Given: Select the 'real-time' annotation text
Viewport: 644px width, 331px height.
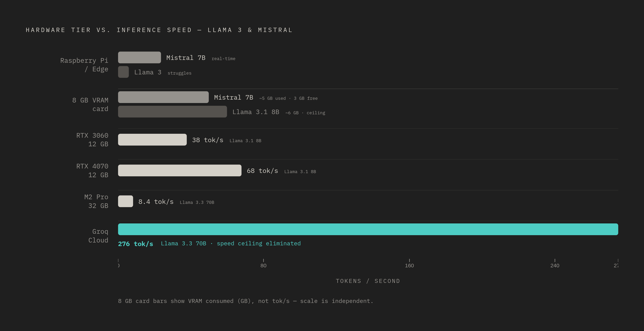Looking at the screenshot, I should point(223,58).
